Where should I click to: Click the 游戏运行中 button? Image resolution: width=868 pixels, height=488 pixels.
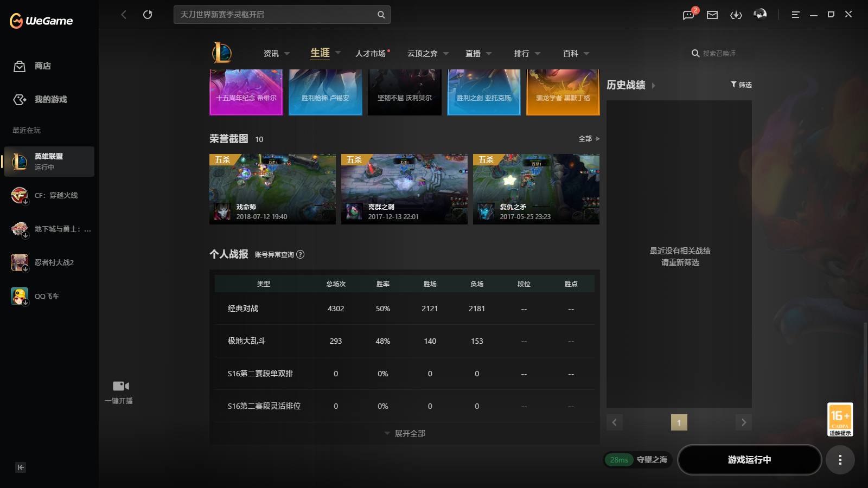tap(749, 460)
